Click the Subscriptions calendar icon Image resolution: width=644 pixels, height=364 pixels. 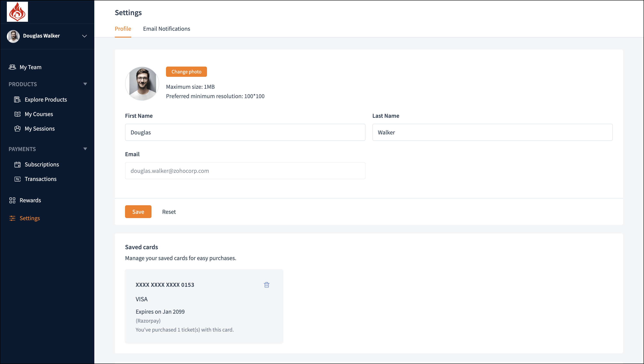(x=17, y=165)
